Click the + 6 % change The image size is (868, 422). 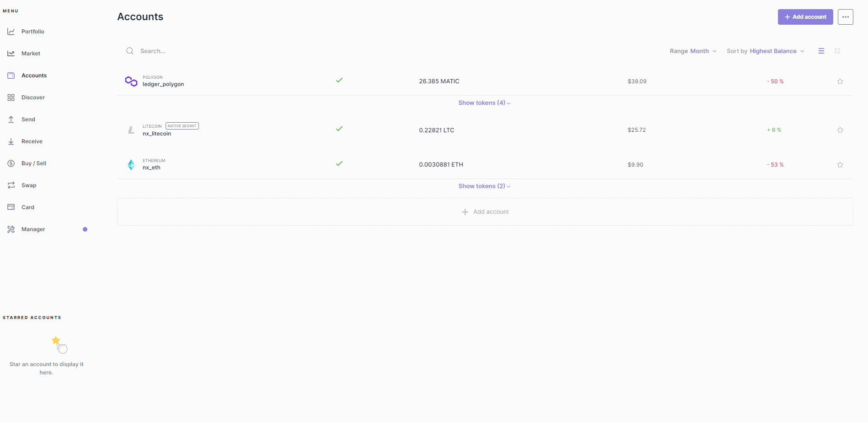point(774,130)
